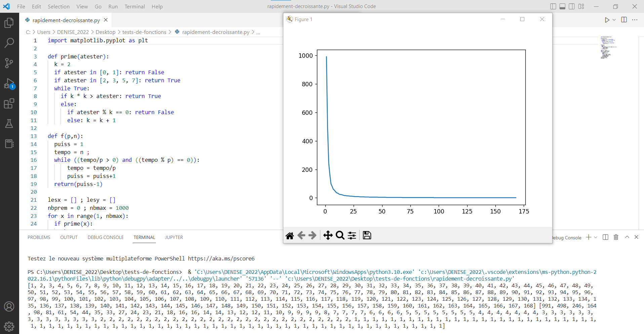Open the Run and Debug view
The image size is (644, 334).
[9, 83]
